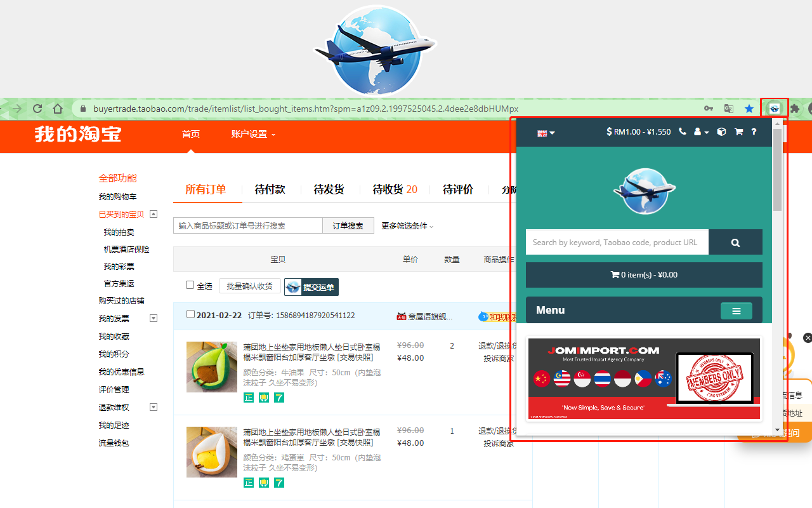Switch to the 待发货 tab

click(329, 189)
